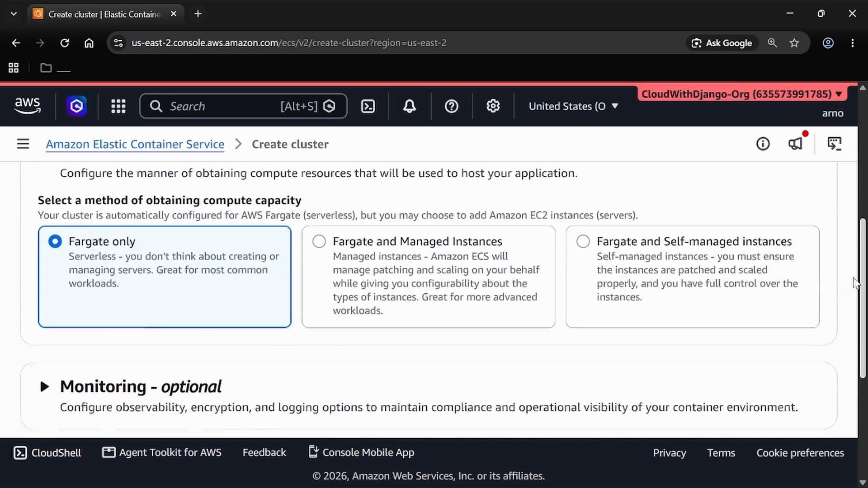Open the bookmarks apps grid icon

point(14,68)
